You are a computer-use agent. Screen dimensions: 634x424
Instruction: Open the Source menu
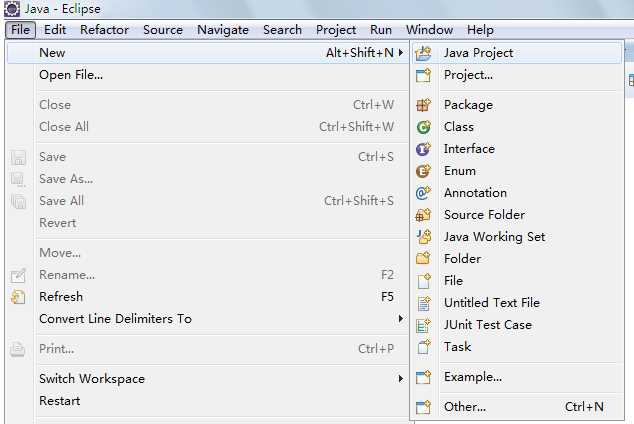coord(163,30)
